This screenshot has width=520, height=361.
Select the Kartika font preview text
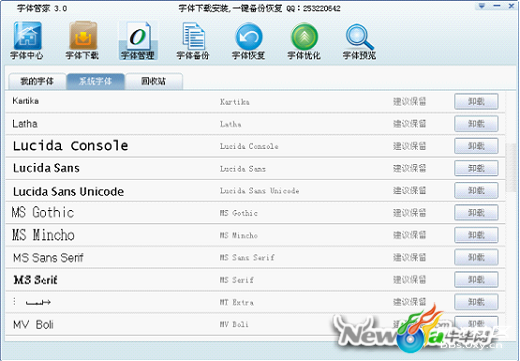[26, 101]
